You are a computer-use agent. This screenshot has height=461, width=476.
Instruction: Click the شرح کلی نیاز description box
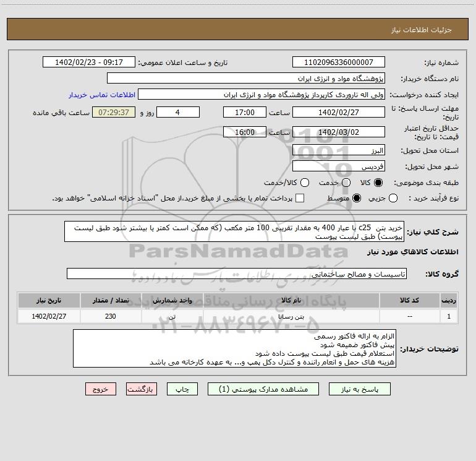tap(234, 231)
